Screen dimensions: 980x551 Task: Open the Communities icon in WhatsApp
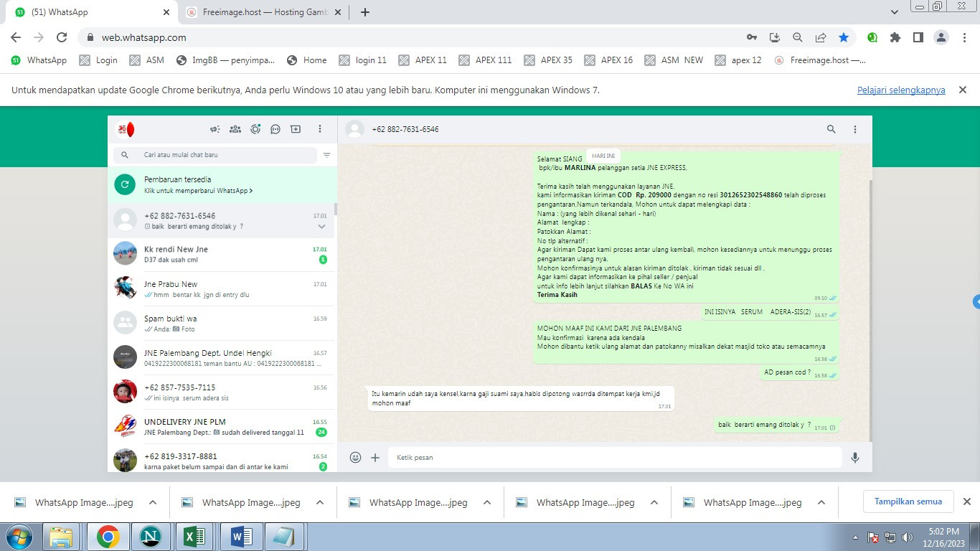235,129
